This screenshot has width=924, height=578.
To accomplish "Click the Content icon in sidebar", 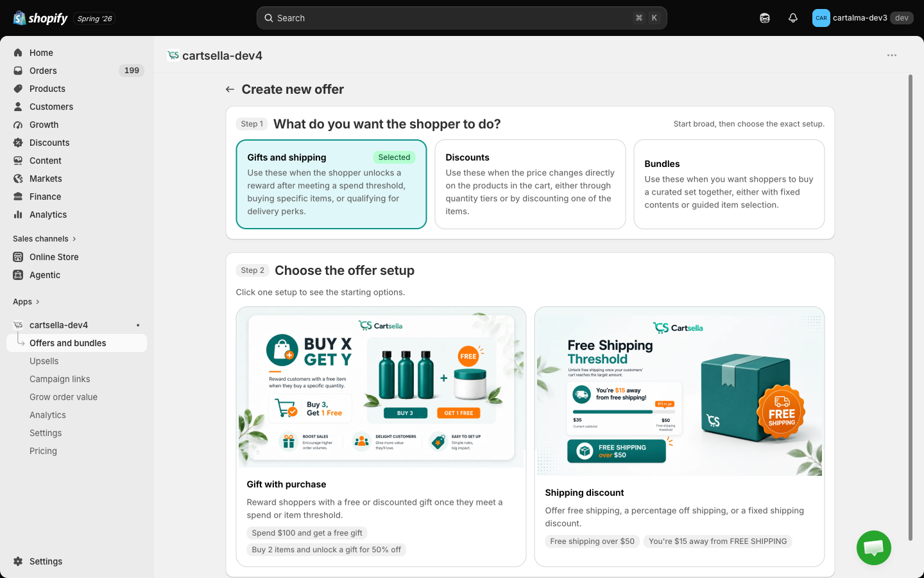I will tap(18, 161).
